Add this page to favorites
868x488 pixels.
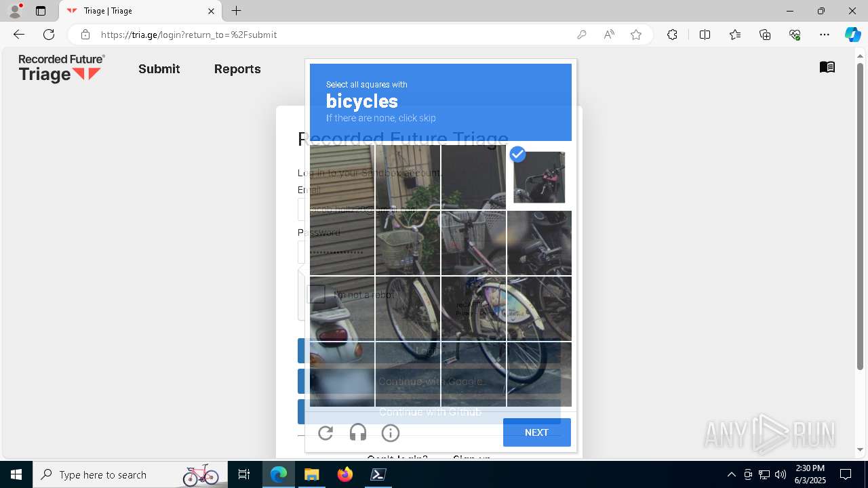636,35
